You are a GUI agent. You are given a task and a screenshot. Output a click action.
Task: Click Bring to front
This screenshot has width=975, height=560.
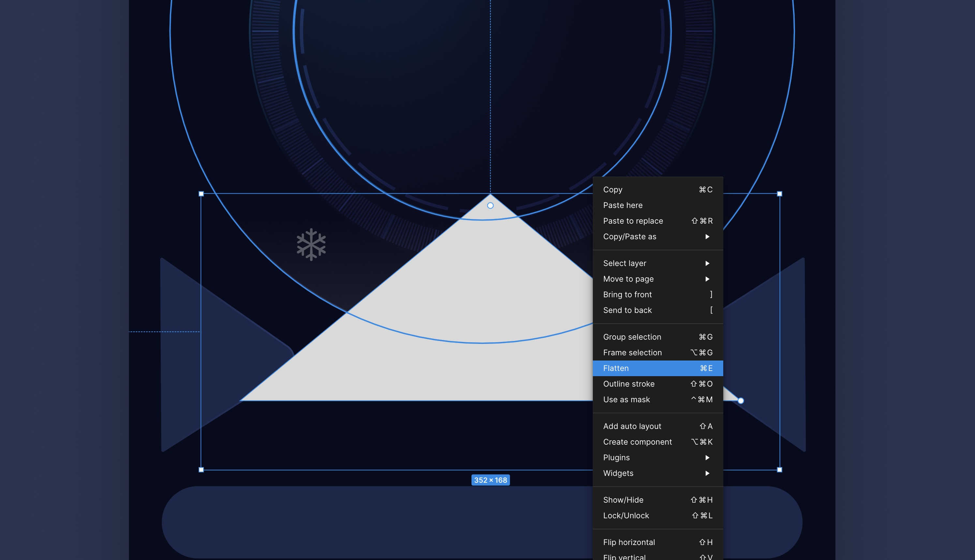pos(627,294)
